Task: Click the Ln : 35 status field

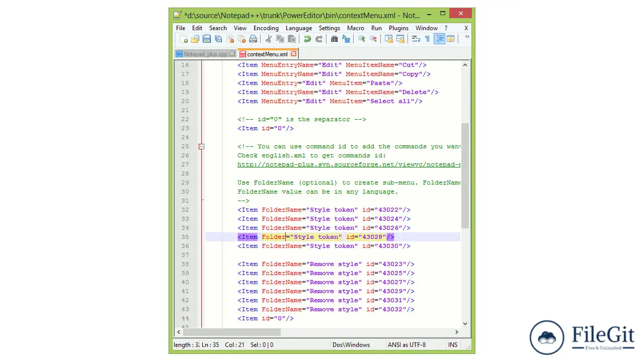Action: 210,345
